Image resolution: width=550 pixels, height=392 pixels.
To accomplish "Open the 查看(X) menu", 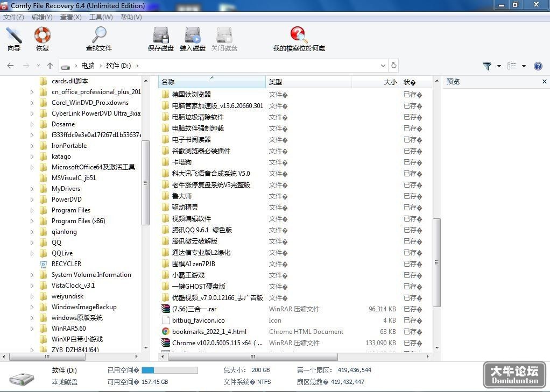I will click(71, 17).
